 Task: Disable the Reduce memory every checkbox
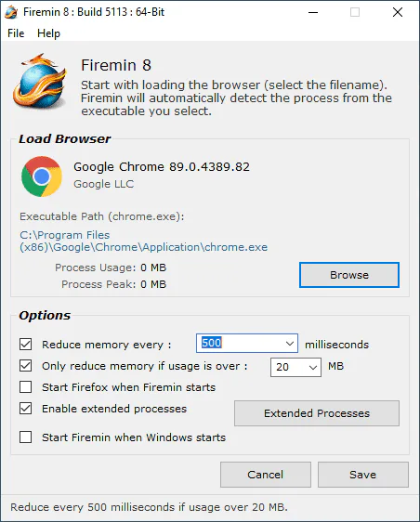(x=26, y=345)
